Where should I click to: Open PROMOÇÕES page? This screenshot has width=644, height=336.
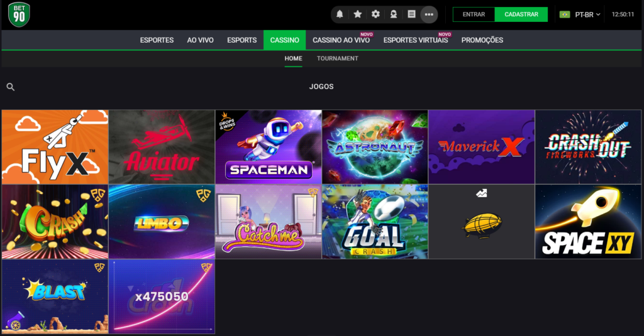coord(482,40)
